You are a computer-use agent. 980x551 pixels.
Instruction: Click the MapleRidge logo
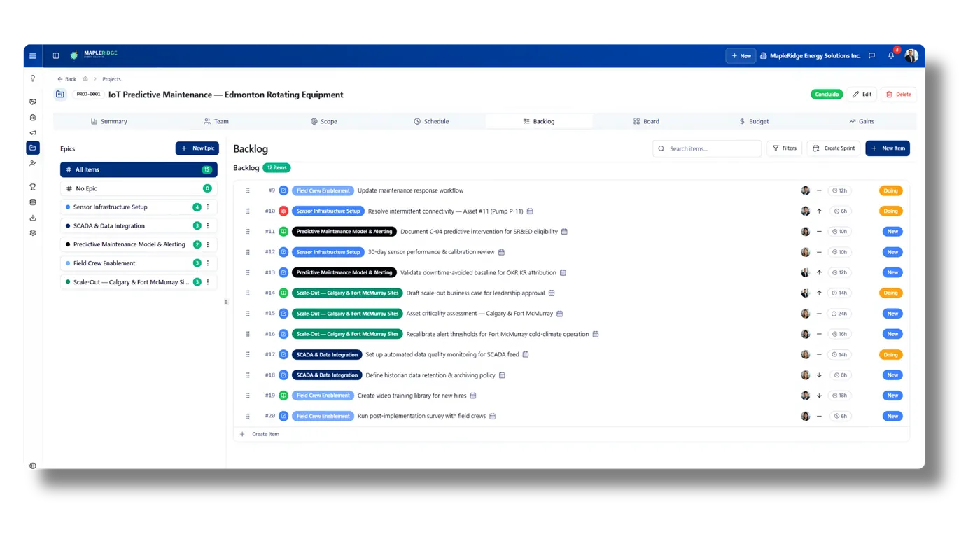pyautogui.click(x=94, y=55)
